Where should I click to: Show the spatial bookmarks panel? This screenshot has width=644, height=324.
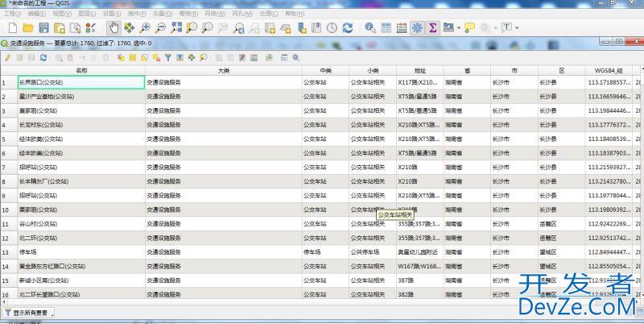(x=316, y=27)
